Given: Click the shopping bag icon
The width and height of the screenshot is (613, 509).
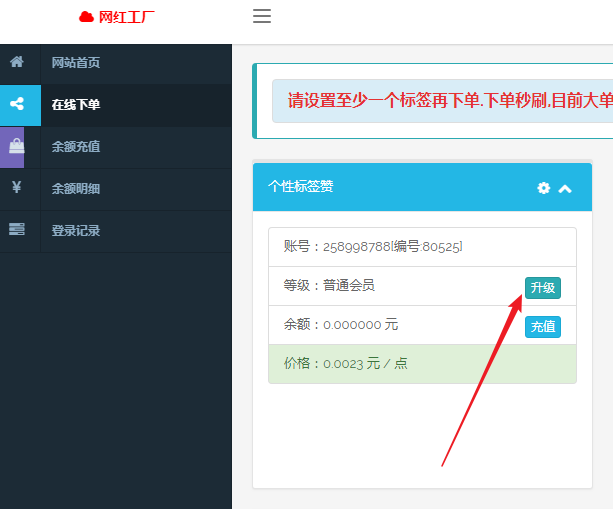Looking at the screenshot, I should [17, 146].
